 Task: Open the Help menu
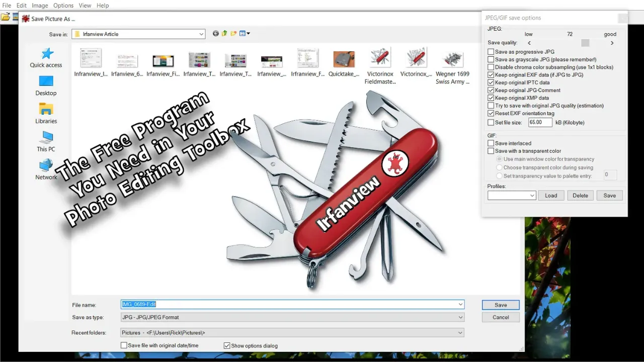tap(103, 6)
